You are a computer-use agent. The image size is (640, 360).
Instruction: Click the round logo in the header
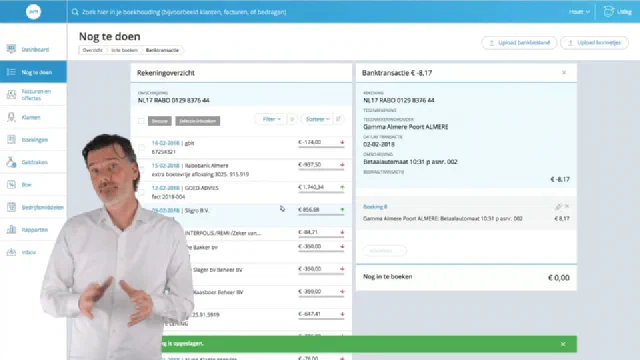click(33, 12)
